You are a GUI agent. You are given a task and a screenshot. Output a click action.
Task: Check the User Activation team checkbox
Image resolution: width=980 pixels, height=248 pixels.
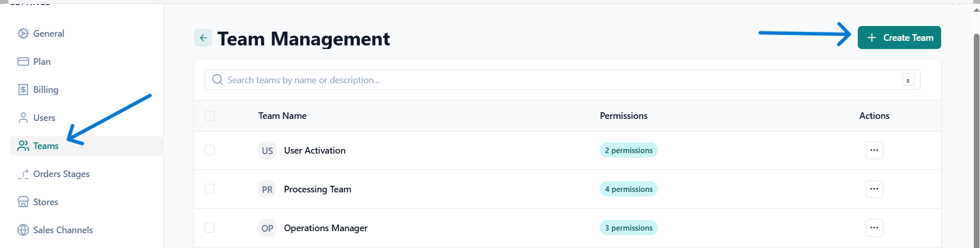click(x=210, y=150)
